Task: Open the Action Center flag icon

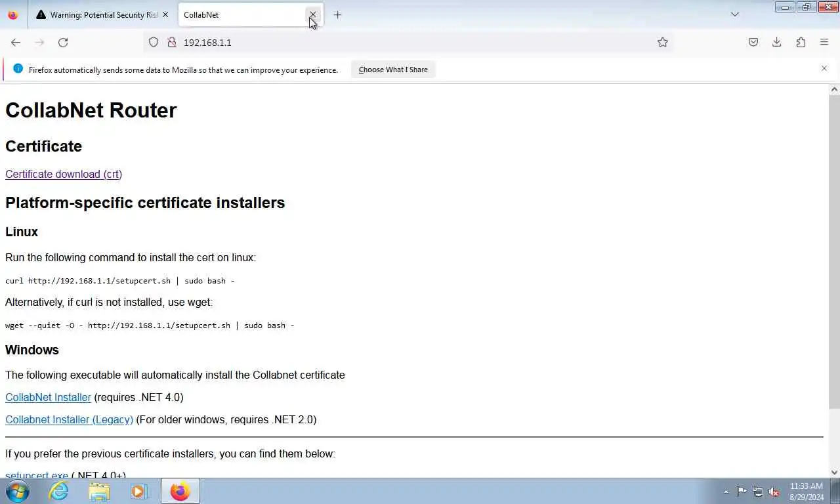Action: [742, 492]
